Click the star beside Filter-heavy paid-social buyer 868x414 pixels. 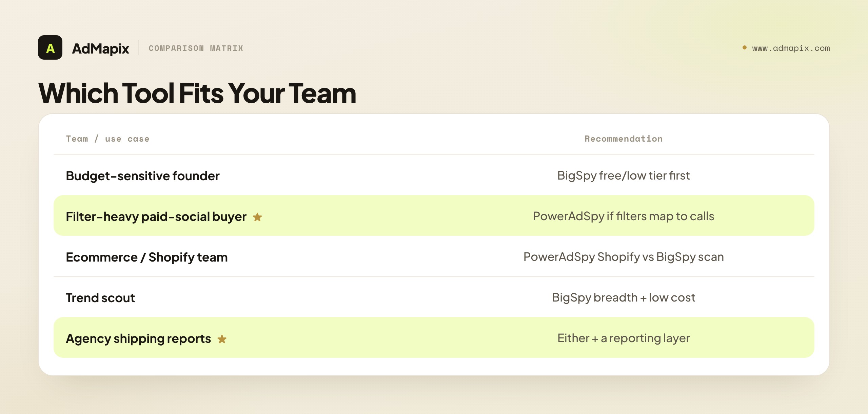coord(257,217)
